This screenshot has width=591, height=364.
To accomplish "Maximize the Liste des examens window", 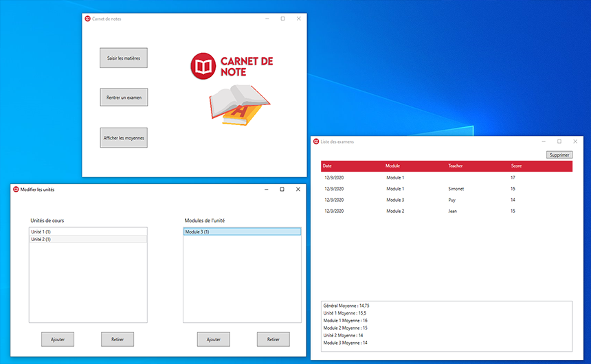I will coord(559,141).
